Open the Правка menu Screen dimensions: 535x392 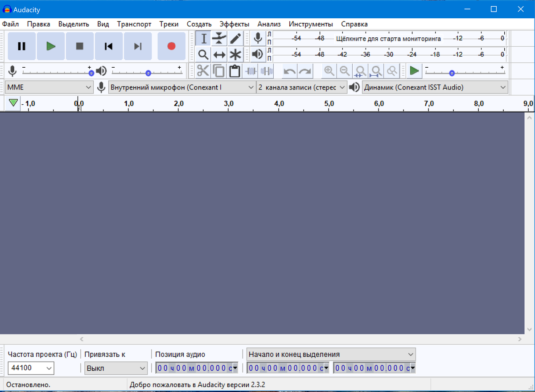click(x=38, y=24)
